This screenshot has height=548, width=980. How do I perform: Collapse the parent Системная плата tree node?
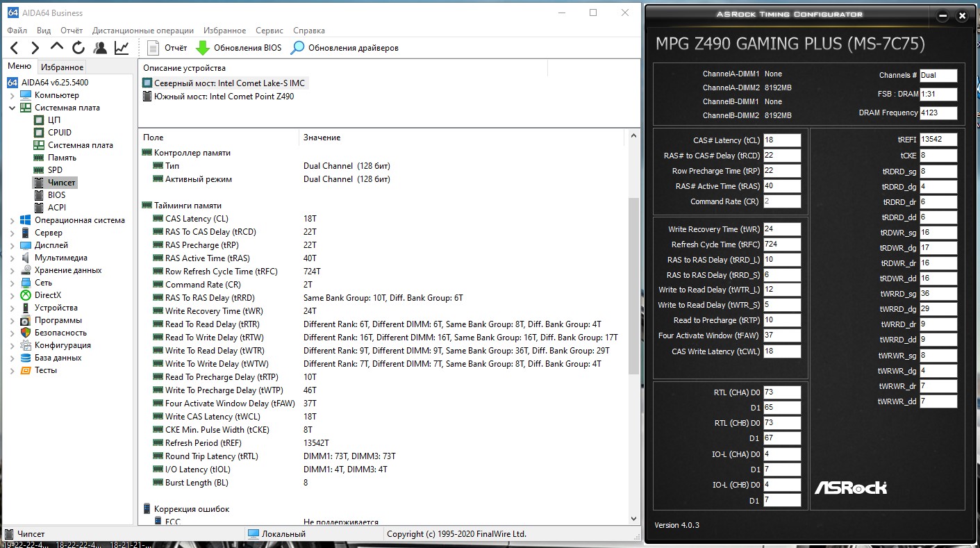12,108
